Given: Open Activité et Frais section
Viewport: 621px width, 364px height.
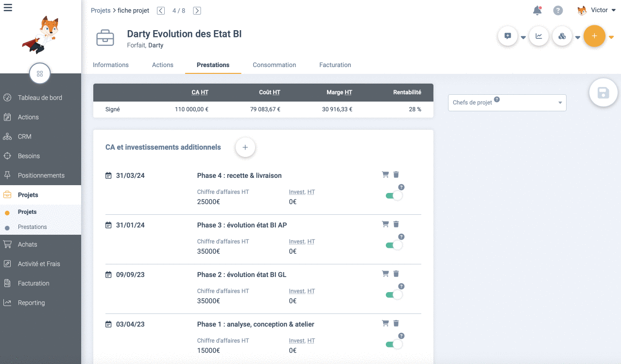Looking at the screenshot, I should tap(40, 264).
